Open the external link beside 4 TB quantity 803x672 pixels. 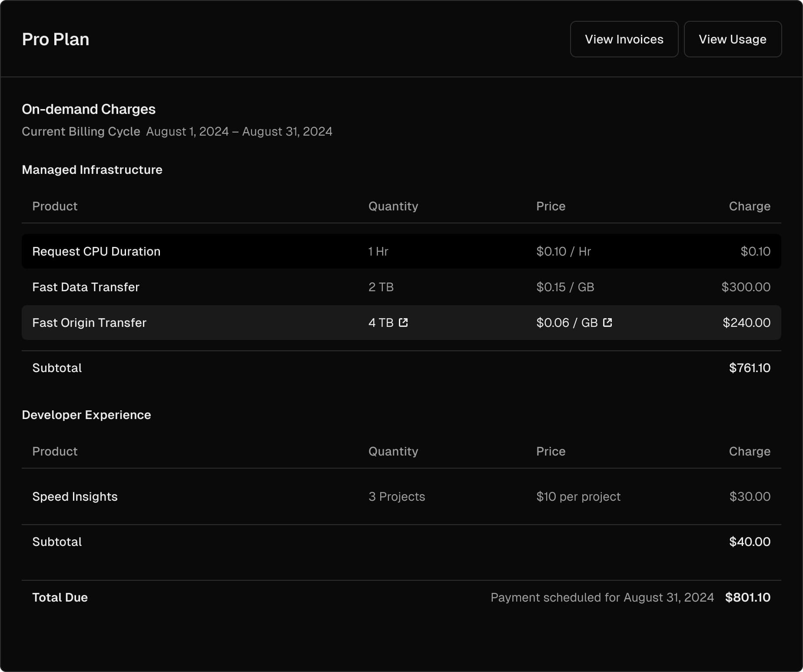tap(404, 323)
